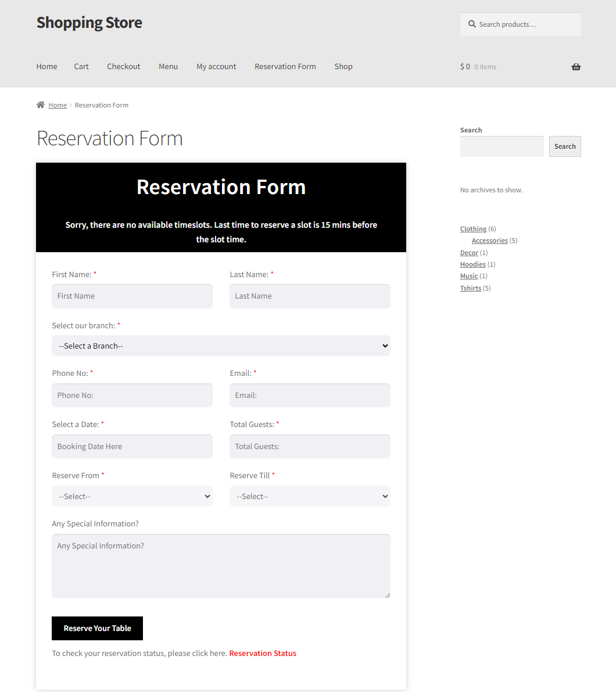The height and width of the screenshot is (692, 616).
Task: Click the Shopping Store site title
Action: (89, 23)
